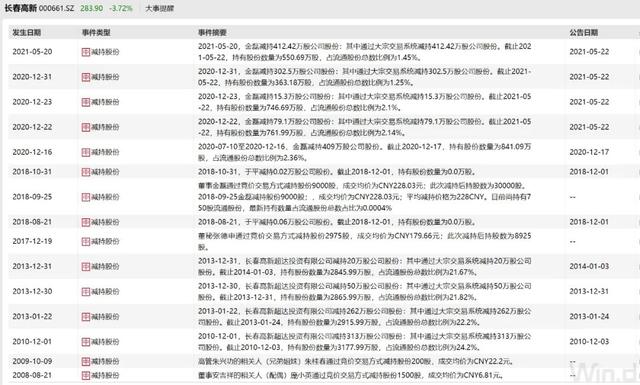Open summary mentioning 金磊减持409万股

[x=364, y=152]
